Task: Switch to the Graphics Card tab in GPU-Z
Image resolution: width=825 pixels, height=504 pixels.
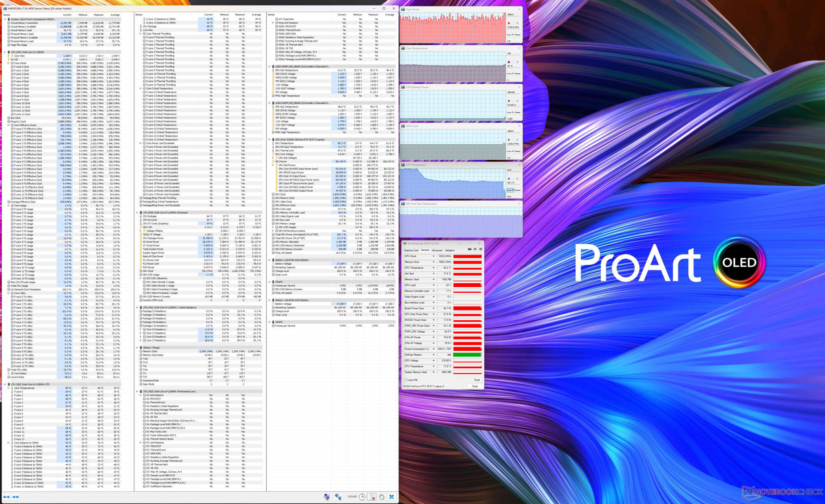Action: tap(411, 250)
